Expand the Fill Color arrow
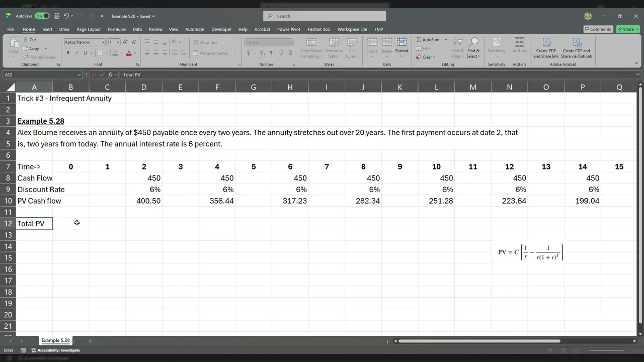The width and height of the screenshot is (644, 362). point(121,53)
